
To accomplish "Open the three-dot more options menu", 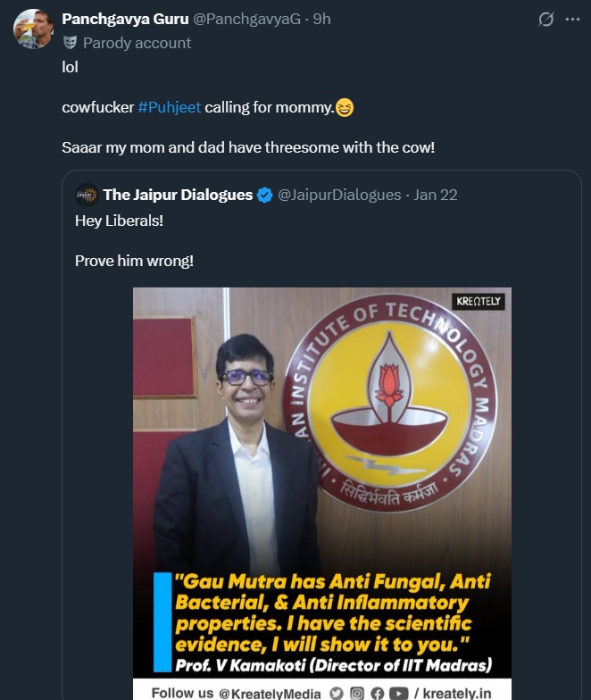I will pos(572,19).
